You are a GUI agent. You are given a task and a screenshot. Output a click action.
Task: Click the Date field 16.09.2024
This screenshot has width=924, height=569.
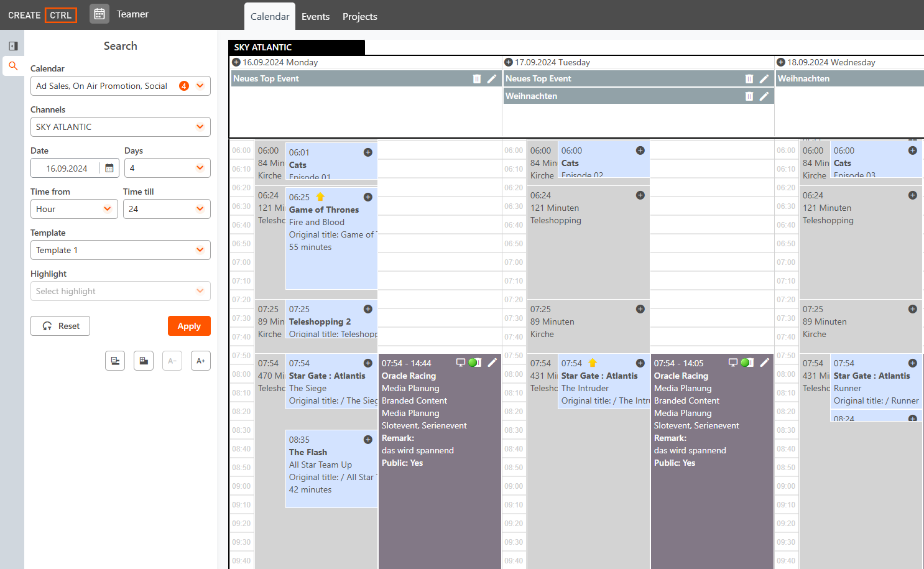point(67,169)
